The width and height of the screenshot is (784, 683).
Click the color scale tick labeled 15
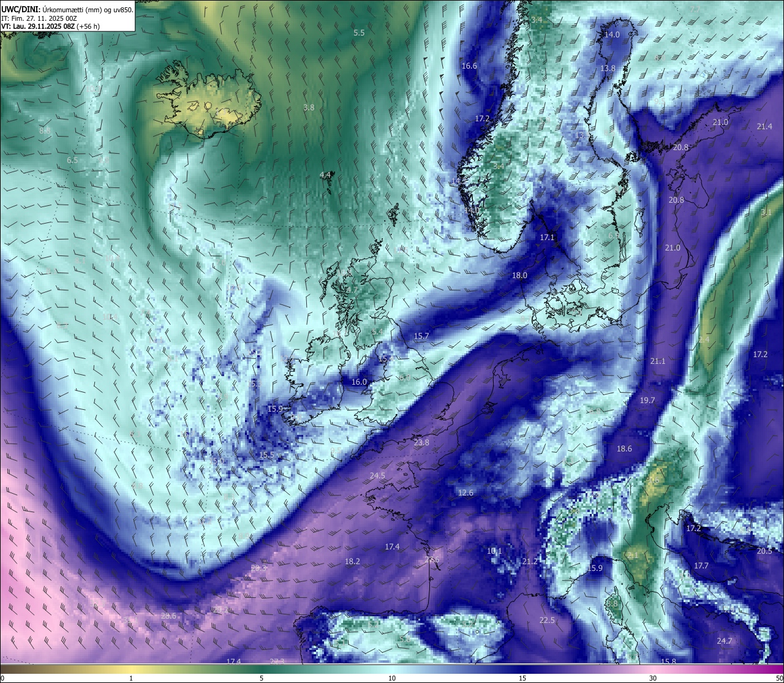[522, 678]
